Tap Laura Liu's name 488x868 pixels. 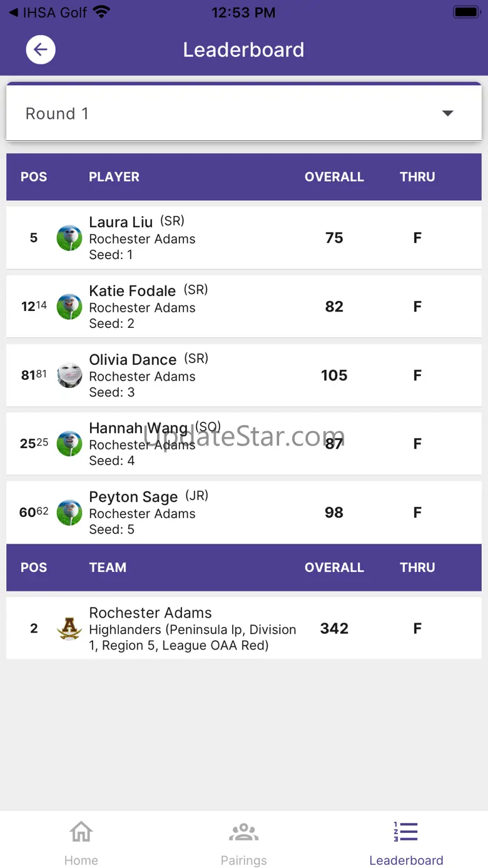click(121, 222)
